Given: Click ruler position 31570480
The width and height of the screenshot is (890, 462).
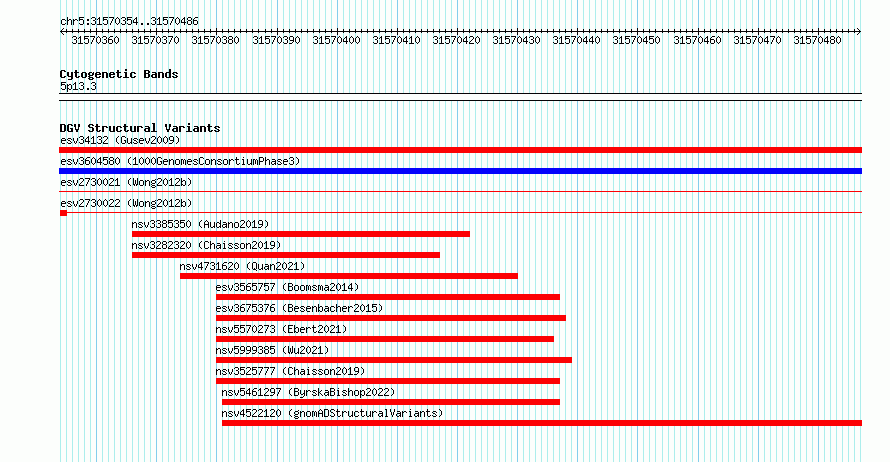Looking at the screenshot, I should (817, 40).
